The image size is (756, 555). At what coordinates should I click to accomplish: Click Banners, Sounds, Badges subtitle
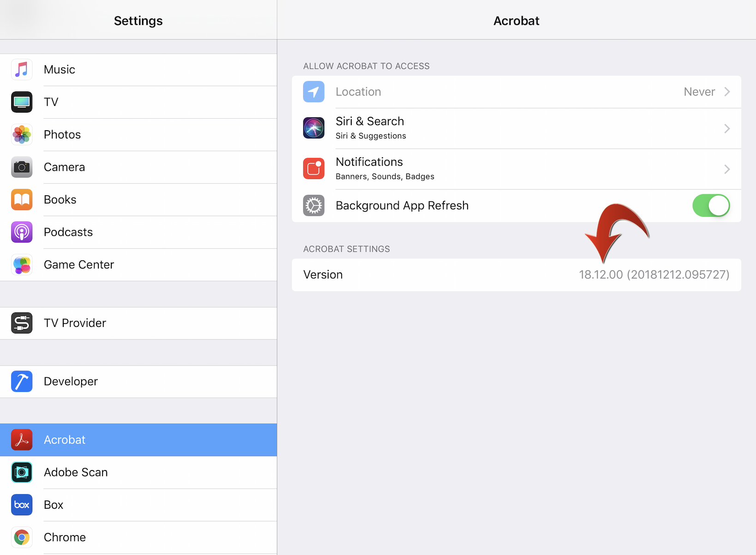(385, 176)
